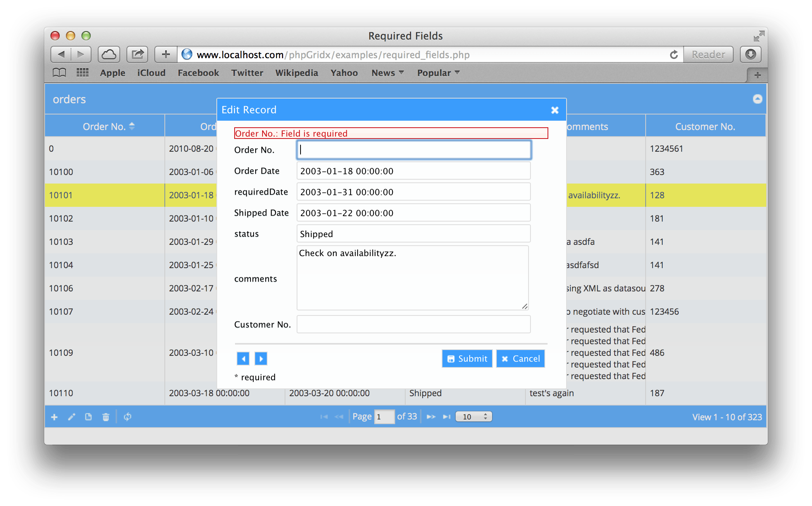Click the status input field
This screenshot has width=812, height=506.
tap(414, 234)
